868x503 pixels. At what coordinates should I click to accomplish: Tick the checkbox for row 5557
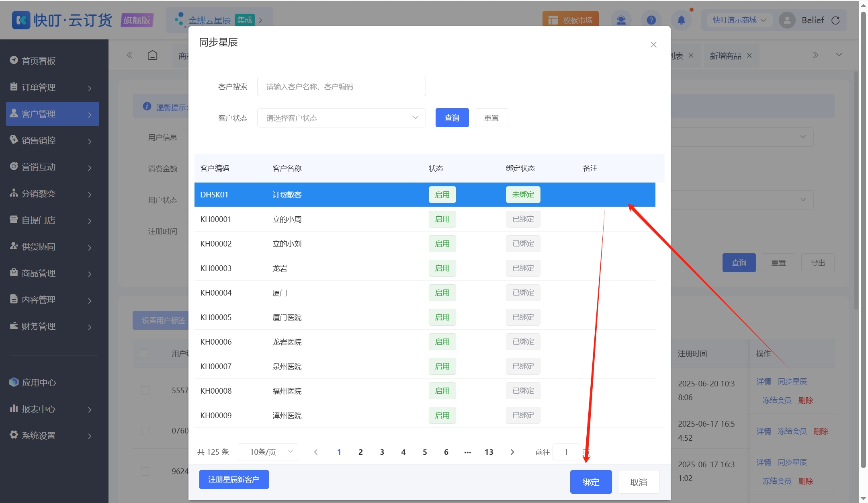pos(145,390)
